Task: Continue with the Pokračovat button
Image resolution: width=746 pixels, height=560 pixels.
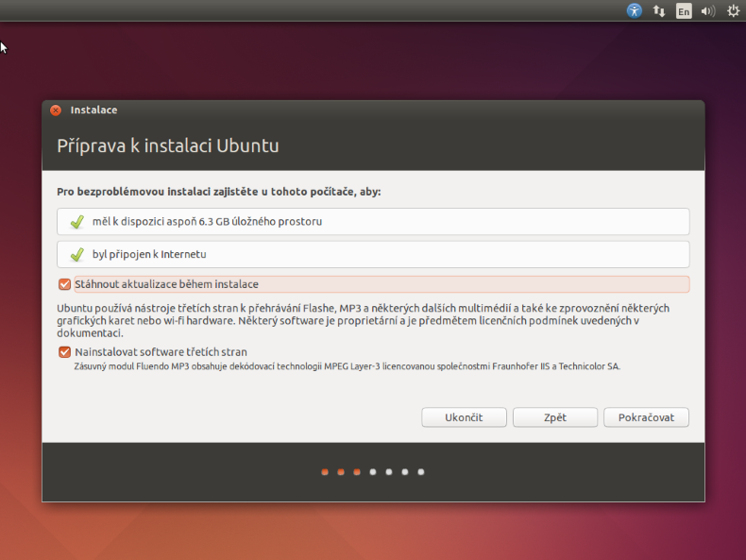Action: pyautogui.click(x=646, y=417)
